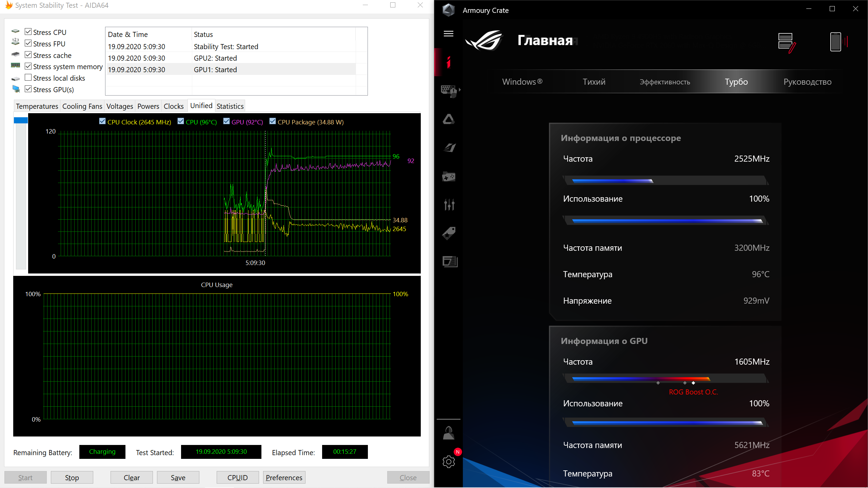Select Тихий silent mode
This screenshot has width=868, height=488.
coord(594,82)
